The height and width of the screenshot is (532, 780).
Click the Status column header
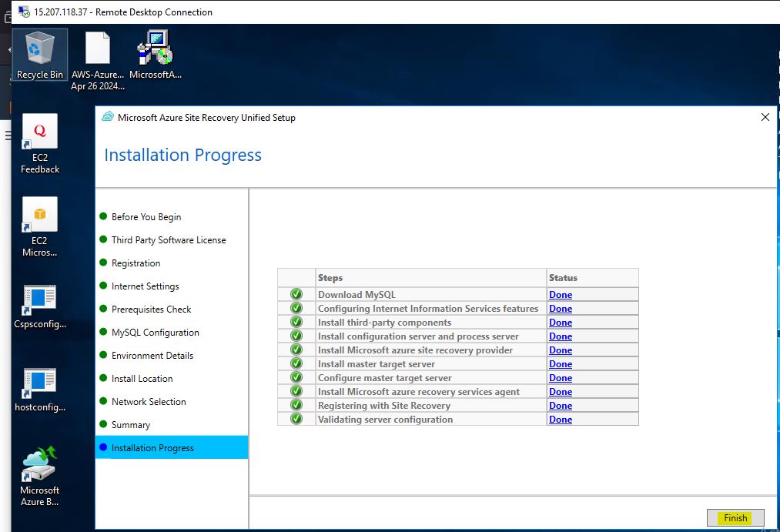[x=563, y=278]
